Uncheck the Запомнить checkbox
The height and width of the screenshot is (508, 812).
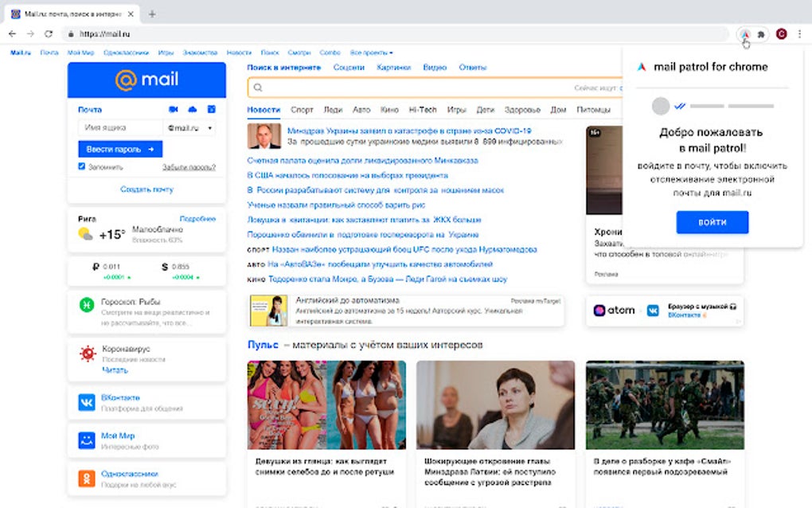tap(80, 166)
